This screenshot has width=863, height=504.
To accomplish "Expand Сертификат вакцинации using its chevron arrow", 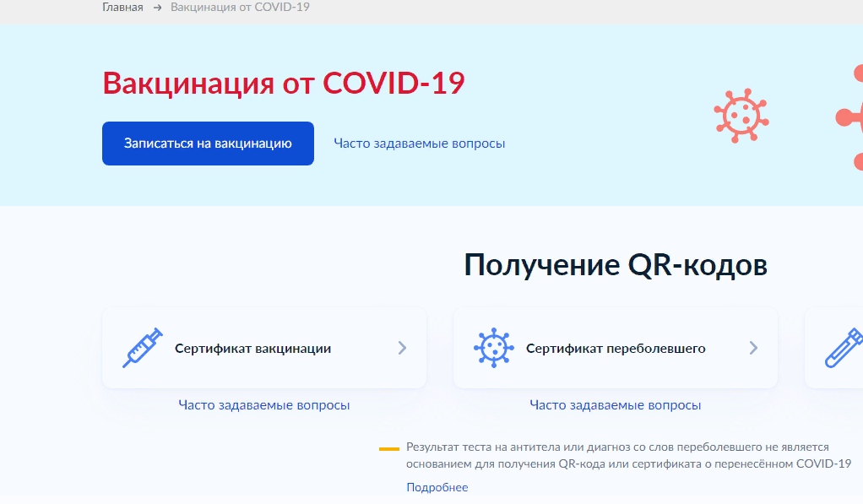I will click(x=402, y=348).
